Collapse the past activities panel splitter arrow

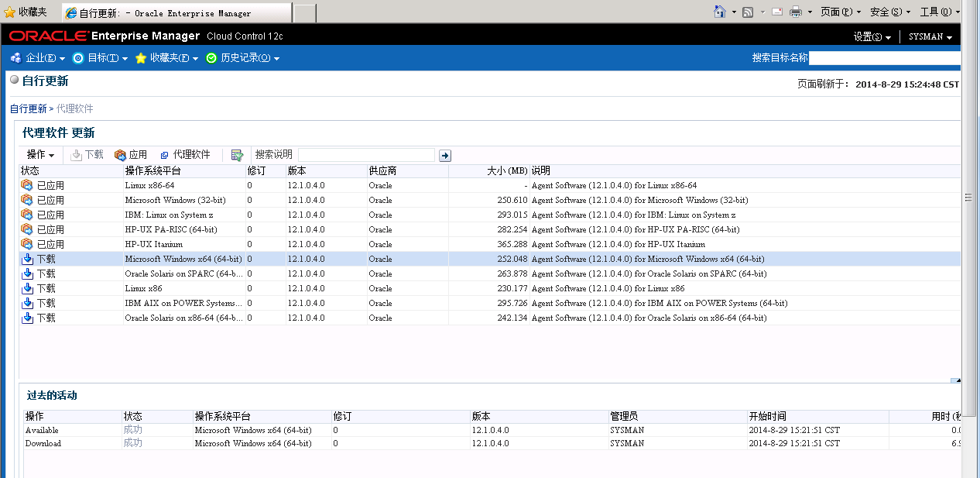pyautogui.click(x=956, y=380)
